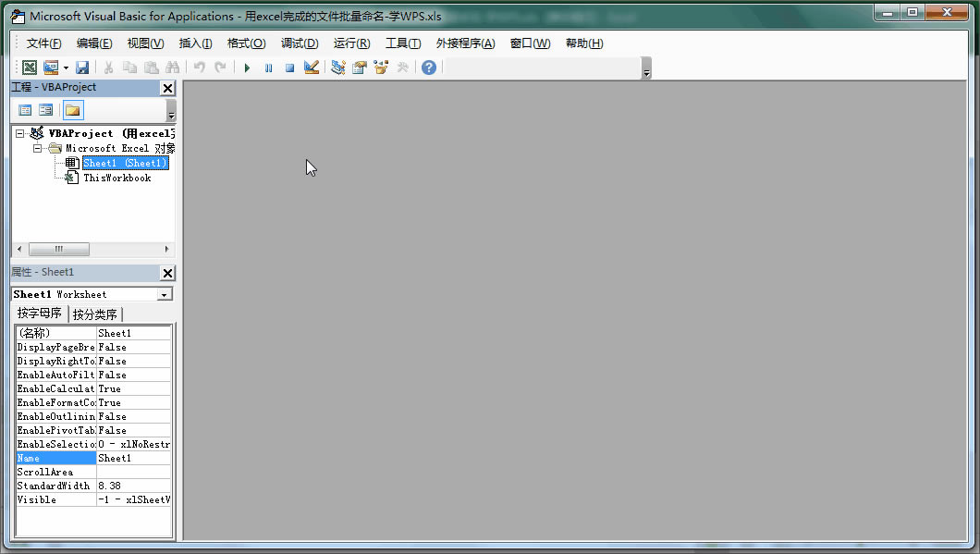Viewport: 980px width, 554px height.
Task: Open Design Mode via toolbar icon
Action: click(x=312, y=67)
